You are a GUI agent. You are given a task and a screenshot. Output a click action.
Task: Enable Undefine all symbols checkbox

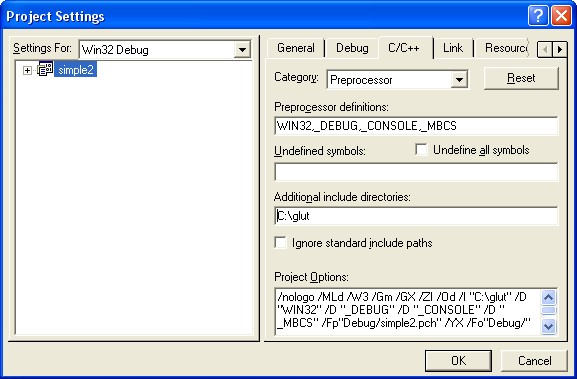click(x=421, y=149)
